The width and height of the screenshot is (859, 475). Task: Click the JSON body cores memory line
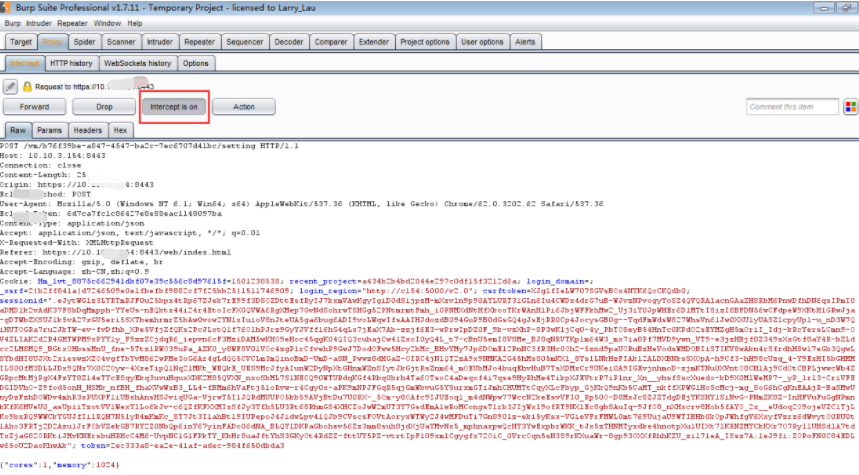[x=59, y=465]
